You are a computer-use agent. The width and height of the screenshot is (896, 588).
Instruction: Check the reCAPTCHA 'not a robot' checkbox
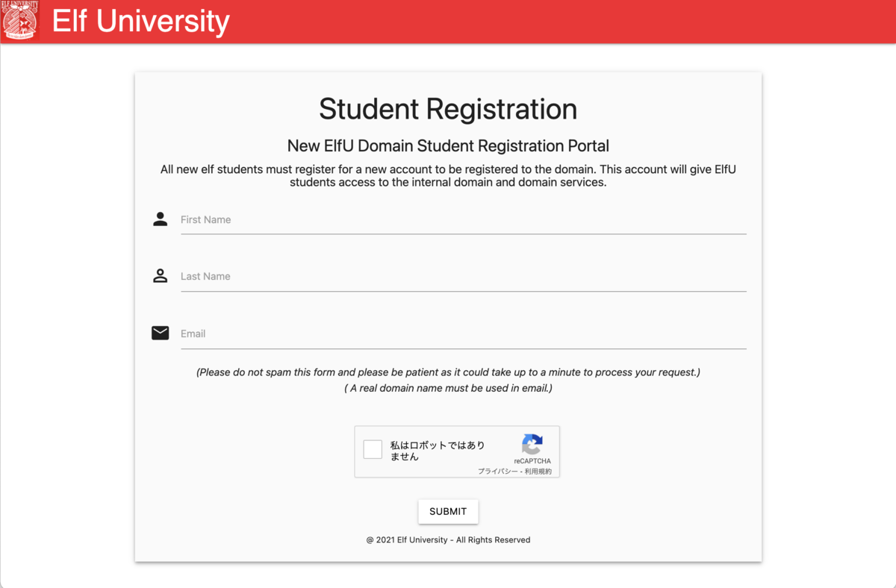click(373, 449)
